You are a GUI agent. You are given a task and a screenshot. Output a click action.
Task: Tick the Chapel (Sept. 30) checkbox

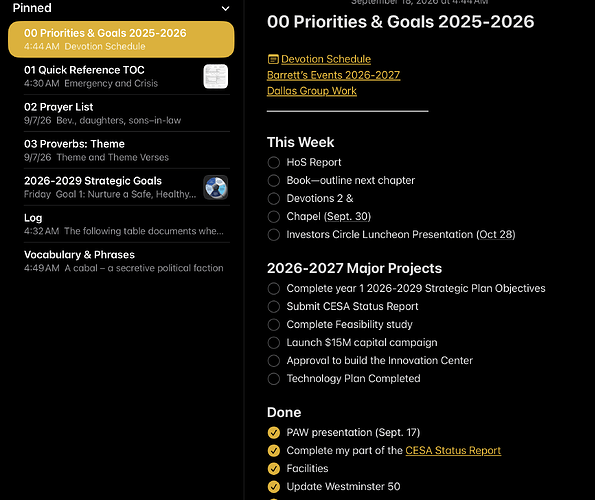tap(274, 217)
